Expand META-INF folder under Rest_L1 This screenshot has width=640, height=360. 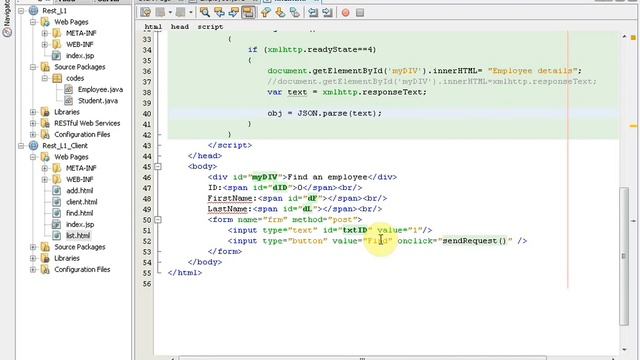(45, 33)
